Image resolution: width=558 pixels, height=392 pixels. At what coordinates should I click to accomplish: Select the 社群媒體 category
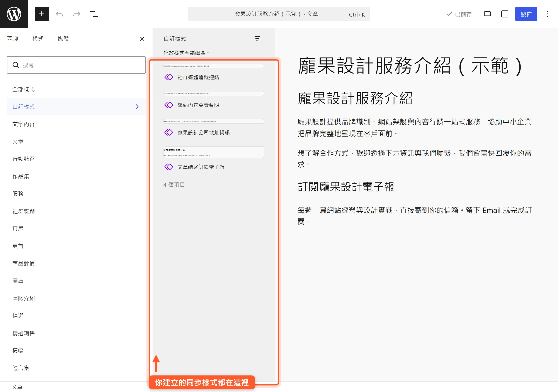[x=76, y=211]
